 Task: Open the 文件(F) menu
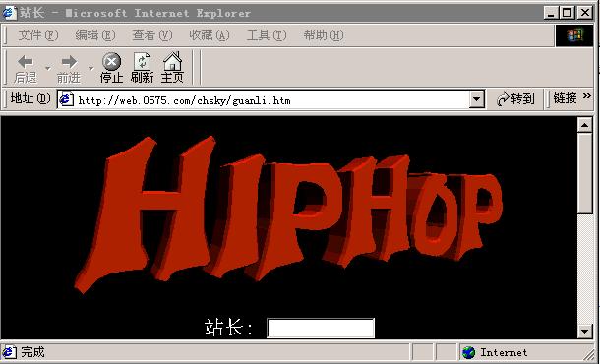tap(38, 35)
